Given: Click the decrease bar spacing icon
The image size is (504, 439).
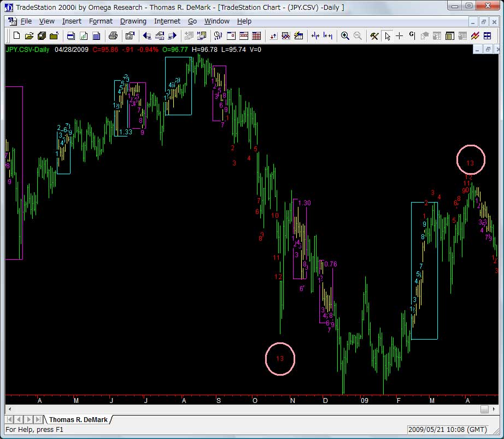Looking at the screenshot, I should pyautogui.click(x=315, y=36).
